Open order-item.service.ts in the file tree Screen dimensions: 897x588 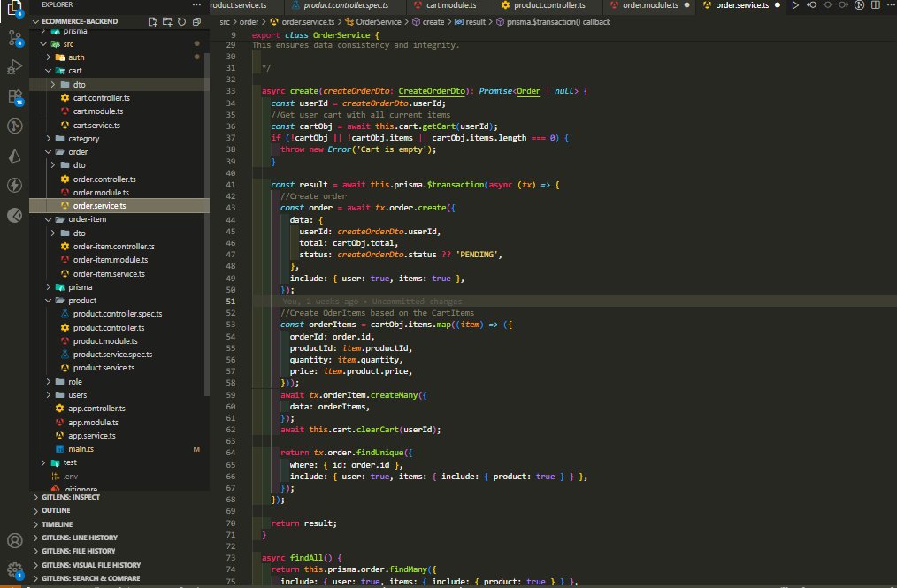tap(109, 273)
